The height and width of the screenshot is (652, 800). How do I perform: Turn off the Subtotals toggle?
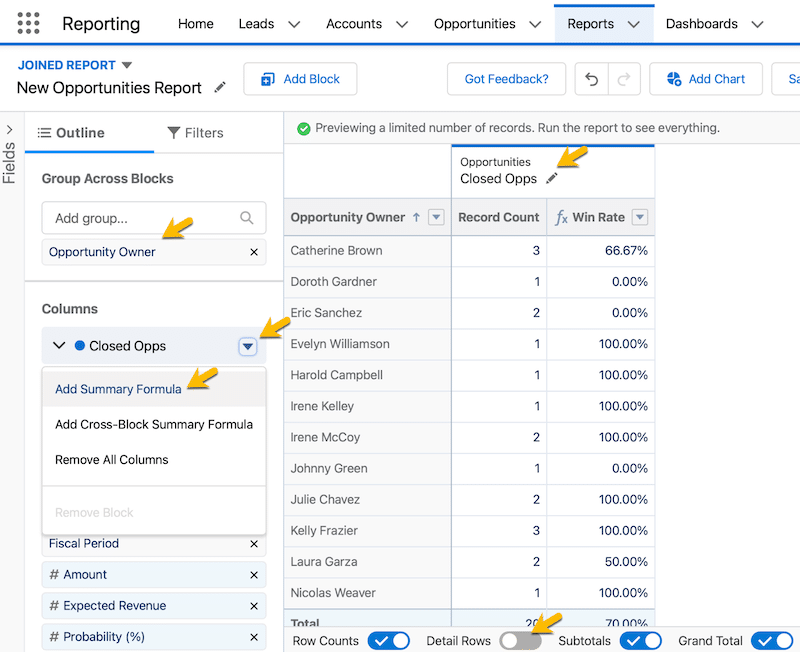641,639
